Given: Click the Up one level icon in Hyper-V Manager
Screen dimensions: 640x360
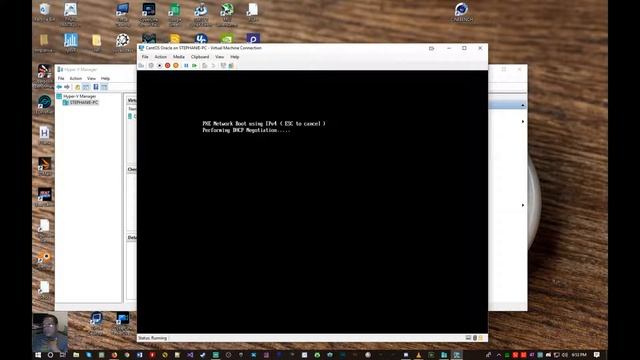Looking at the screenshot, I should [x=78, y=87].
